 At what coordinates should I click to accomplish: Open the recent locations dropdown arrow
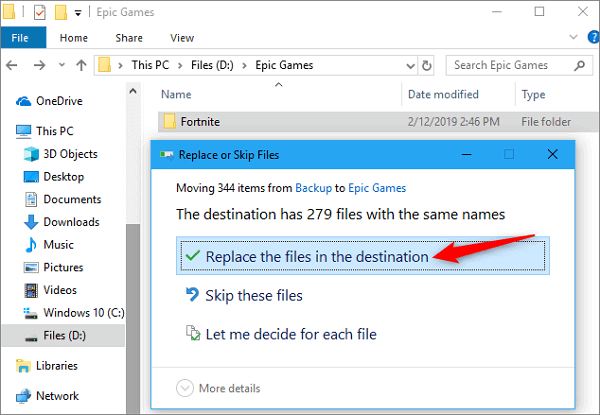tap(58, 66)
